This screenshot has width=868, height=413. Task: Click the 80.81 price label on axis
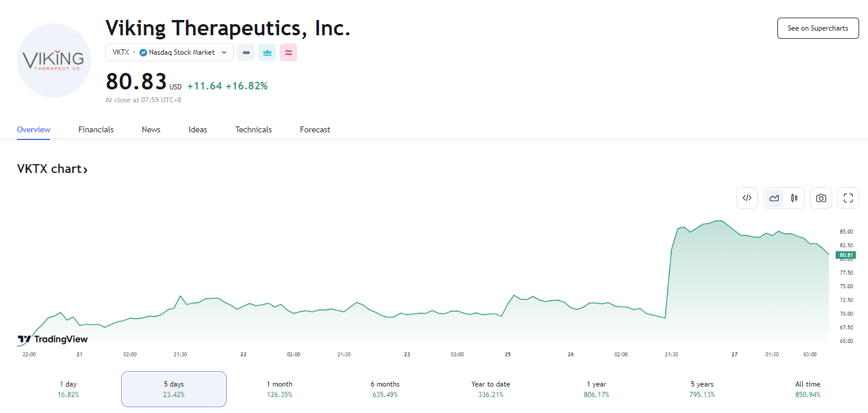pos(846,255)
